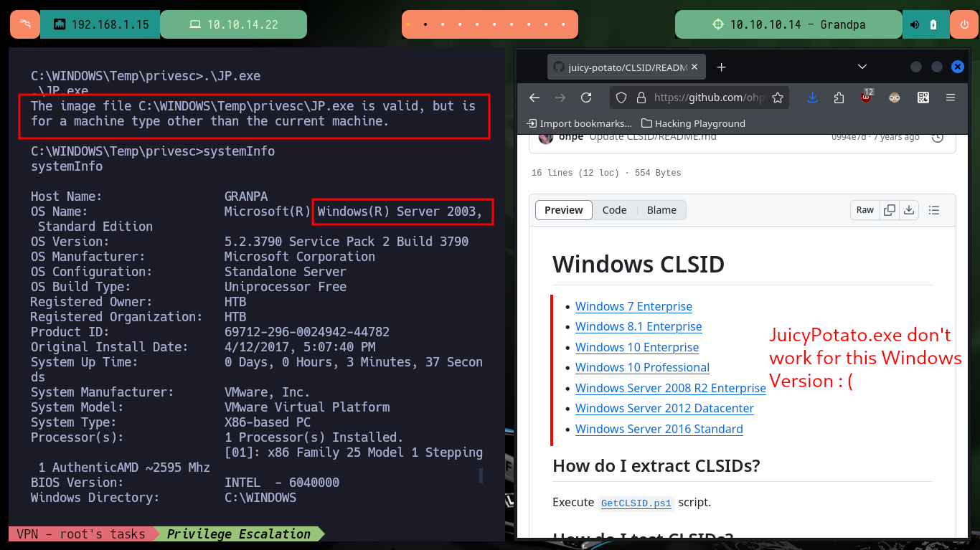Viewport: 980px width, 550px height.
Task: Open the glasses-face avatar extension
Action: pyautogui.click(x=895, y=98)
